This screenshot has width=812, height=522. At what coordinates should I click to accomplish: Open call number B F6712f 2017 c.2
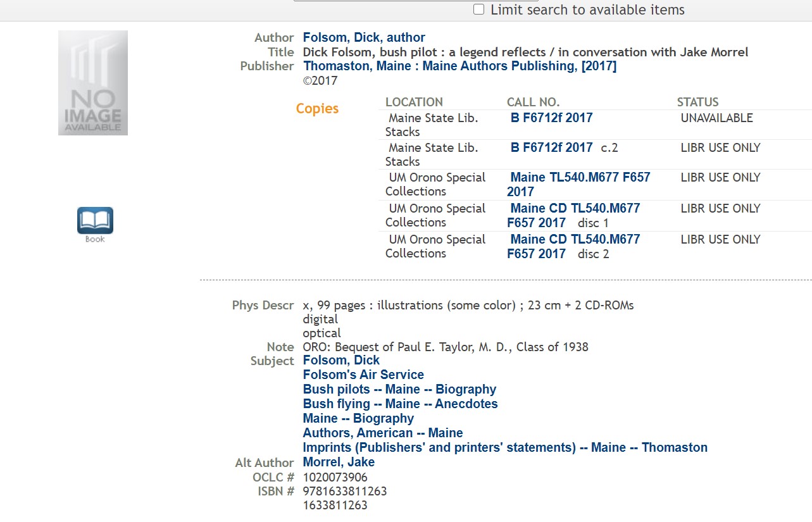[x=551, y=147]
